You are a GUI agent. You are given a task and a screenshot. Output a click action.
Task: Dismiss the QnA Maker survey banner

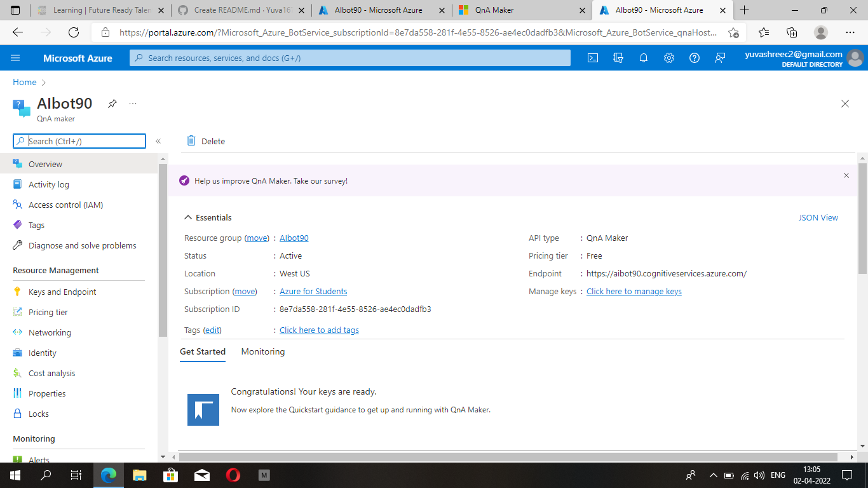coord(846,175)
